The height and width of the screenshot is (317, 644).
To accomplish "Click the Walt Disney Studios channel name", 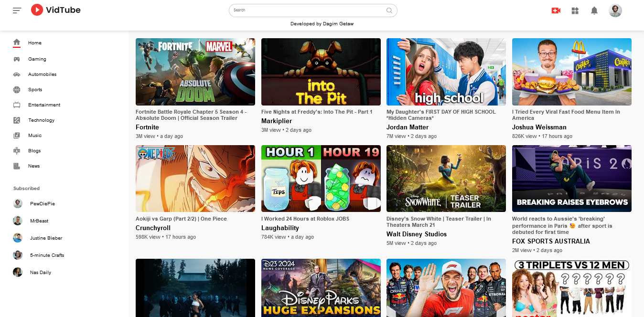I will (417, 234).
